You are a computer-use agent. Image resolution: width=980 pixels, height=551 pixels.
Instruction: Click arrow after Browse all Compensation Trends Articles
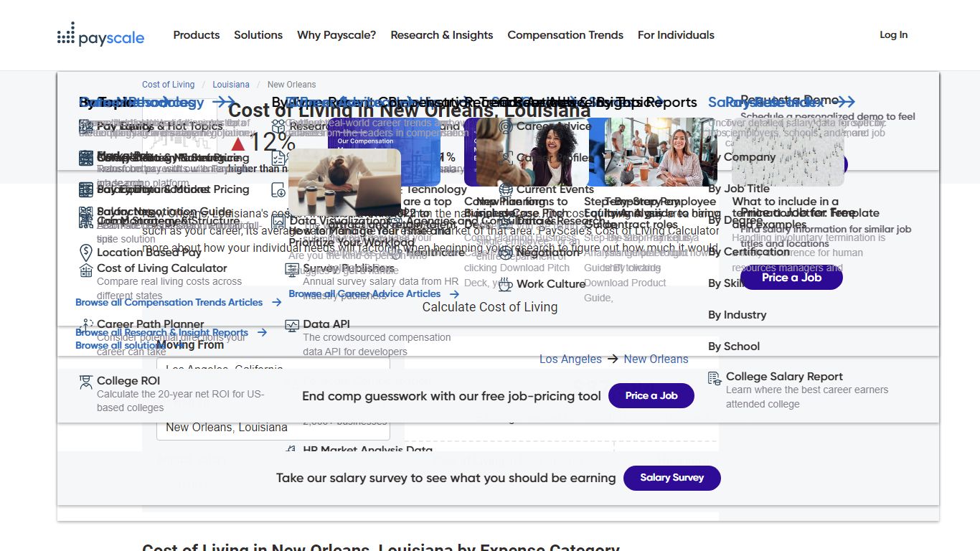tap(277, 303)
